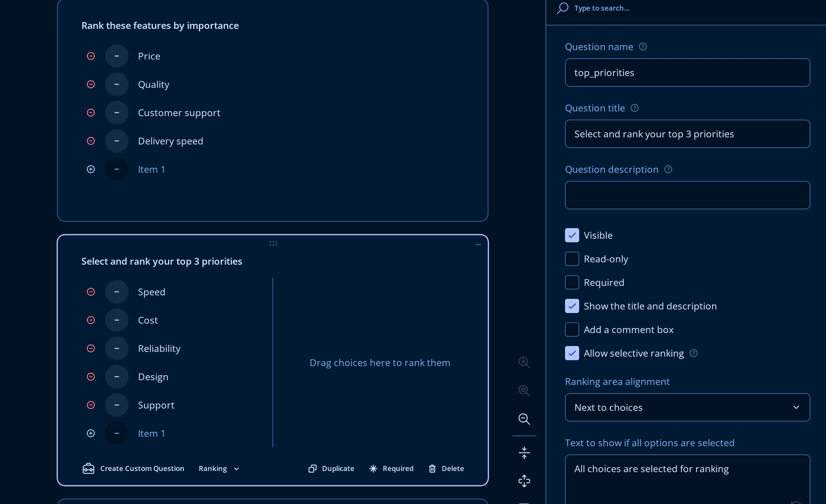Viewport: 826px width, 504px height.
Task: Click the Design choice text
Action: [x=153, y=377]
